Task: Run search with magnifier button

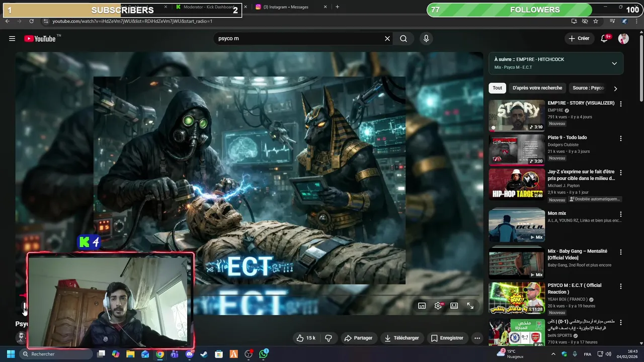Action: (x=404, y=39)
